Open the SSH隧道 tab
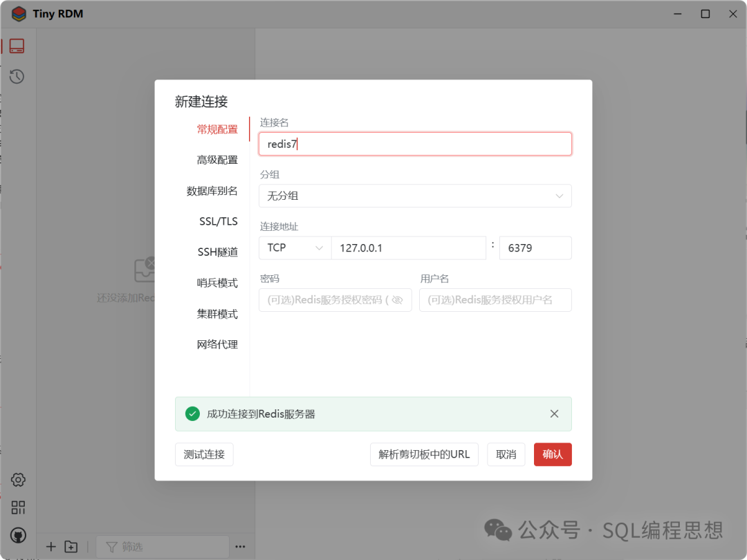 point(217,252)
